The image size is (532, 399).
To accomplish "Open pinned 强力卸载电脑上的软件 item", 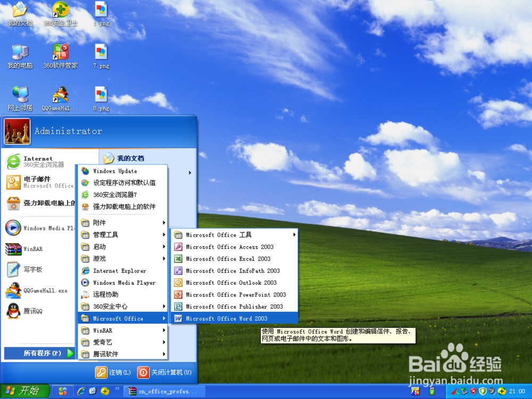I will pyautogui.click(x=39, y=203).
